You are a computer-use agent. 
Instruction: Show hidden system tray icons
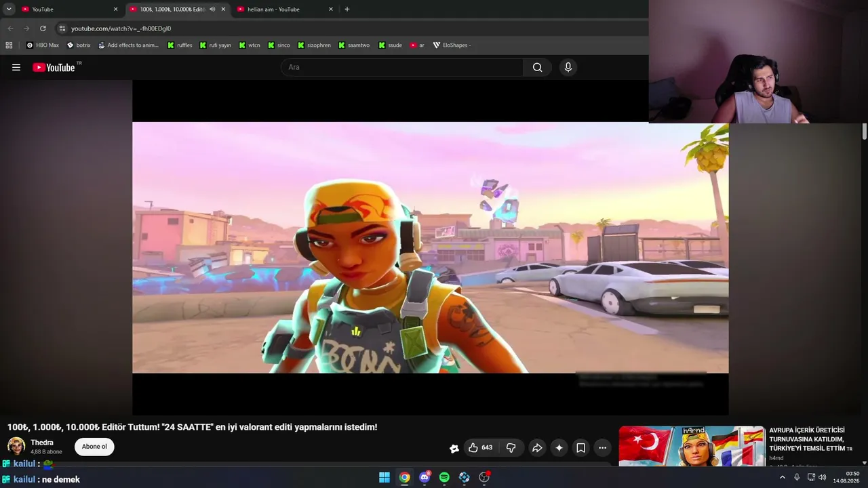[x=782, y=477]
